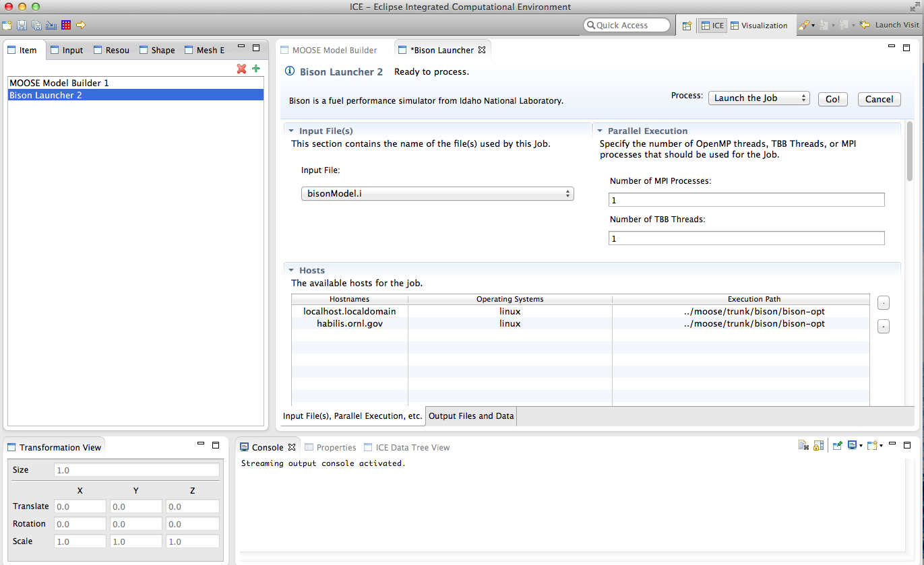This screenshot has width=924, height=565.
Task: Maximize the Console panel
Action: pyautogui.click(x=907, y=444)
